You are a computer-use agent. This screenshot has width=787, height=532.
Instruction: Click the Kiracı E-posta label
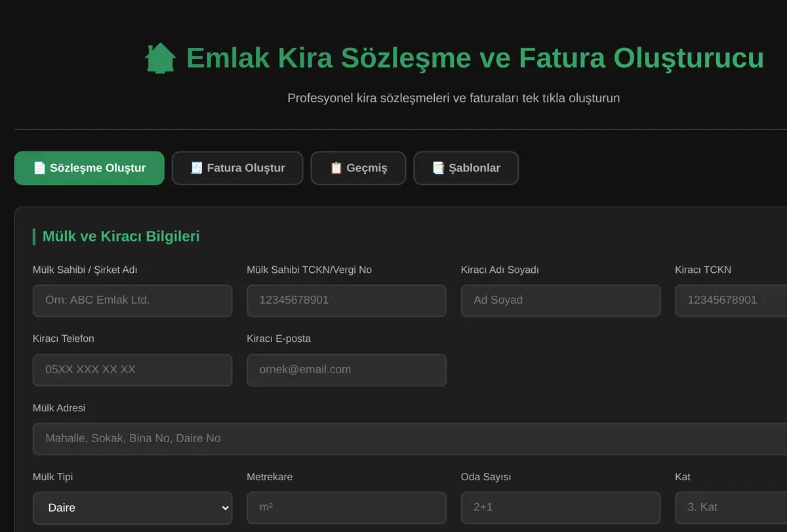coord(279,338)
